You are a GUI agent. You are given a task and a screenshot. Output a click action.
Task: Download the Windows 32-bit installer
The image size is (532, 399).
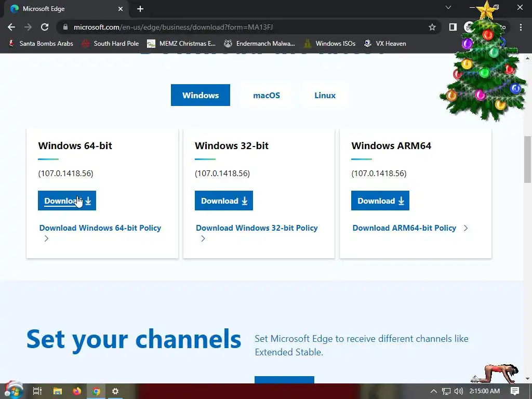[223, 201]
